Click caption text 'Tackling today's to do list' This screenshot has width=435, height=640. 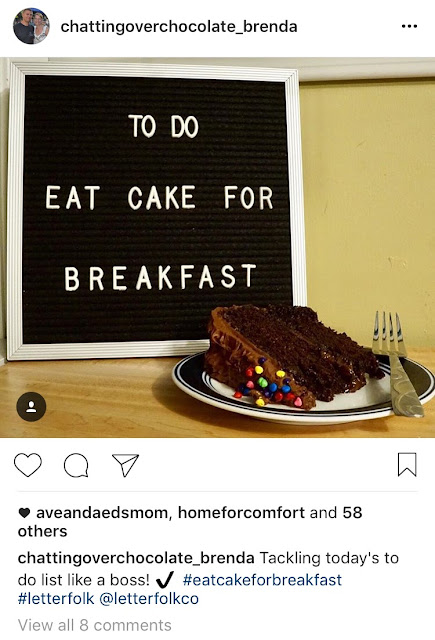pos(208,569)
